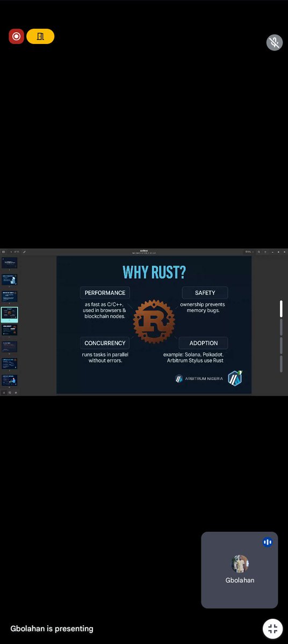Image resolution: width=288 pixels, height=644 pixels.
Task: Click the search magnifier icon in viewer
Action: pos(258,252)
